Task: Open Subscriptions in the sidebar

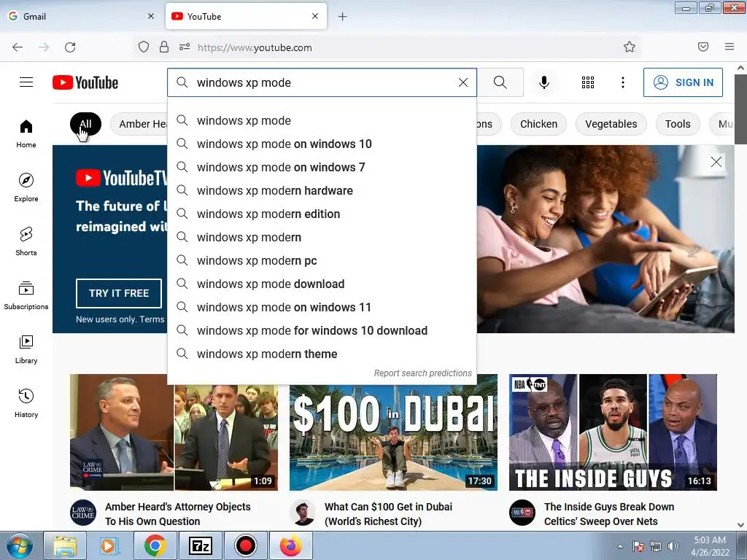Action: coord(26,295)
